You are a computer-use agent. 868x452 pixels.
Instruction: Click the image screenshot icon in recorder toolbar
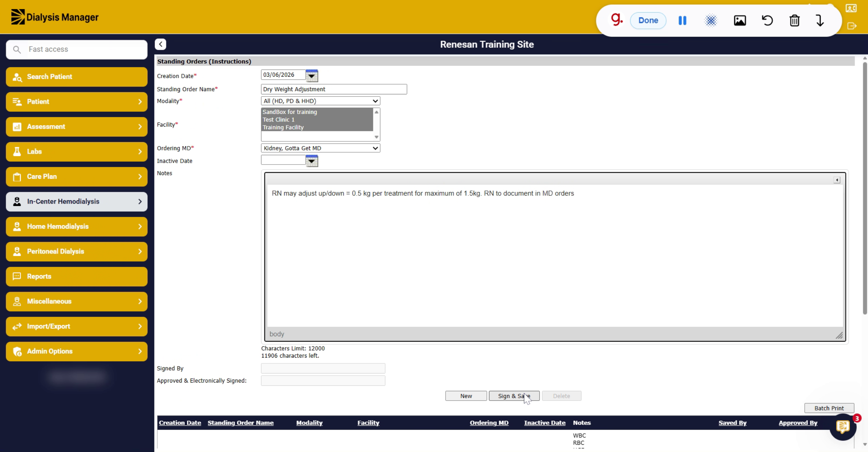click(x=740, y=21)
